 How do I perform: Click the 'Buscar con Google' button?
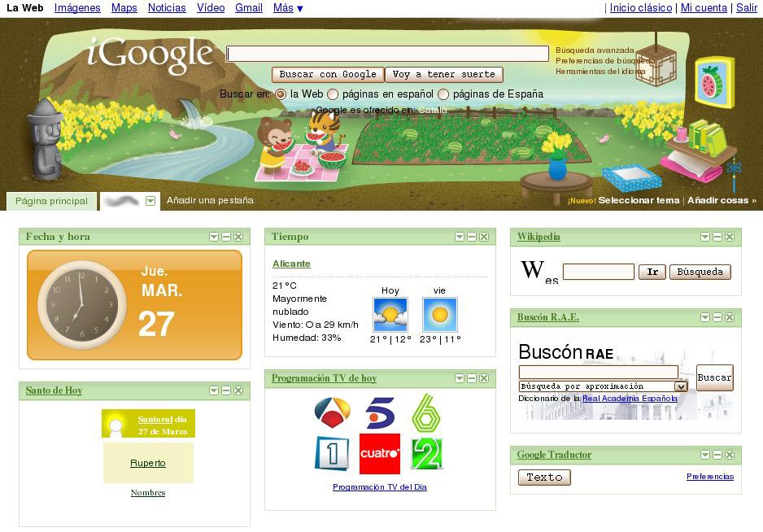(328, 75)
